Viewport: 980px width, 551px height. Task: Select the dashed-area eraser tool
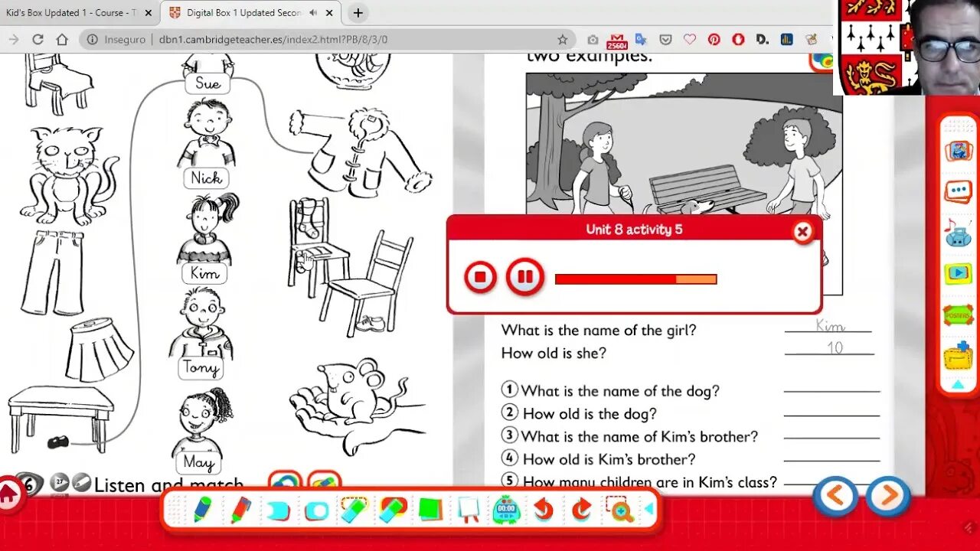(354, 510)
